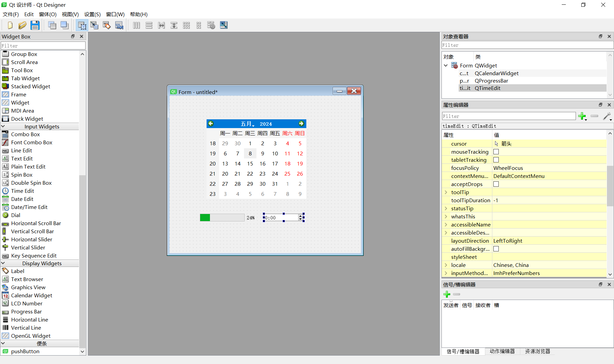The height and width of the screenshot is (364, 614).
Task: Click the Open file toolbar icon
Action: [23, 25]
